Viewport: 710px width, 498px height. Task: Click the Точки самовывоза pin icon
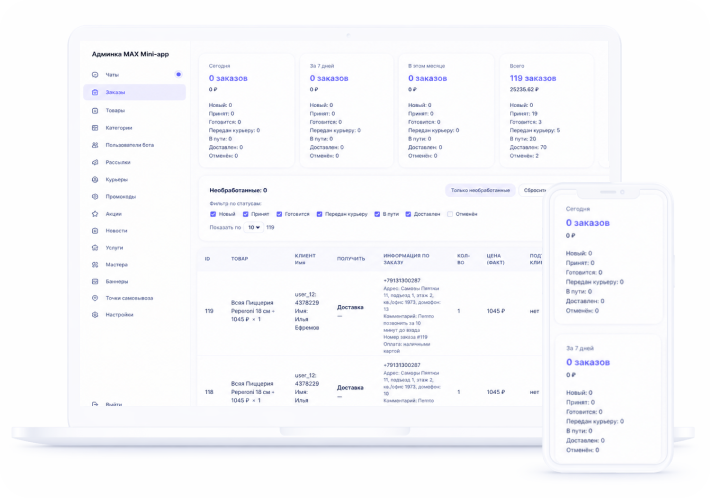point(95,298)
